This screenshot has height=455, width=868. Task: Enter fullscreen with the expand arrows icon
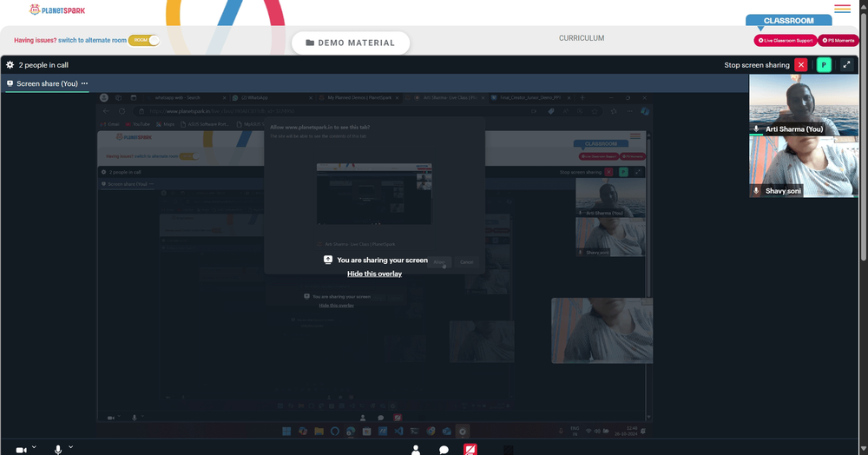tap(846, 65)
